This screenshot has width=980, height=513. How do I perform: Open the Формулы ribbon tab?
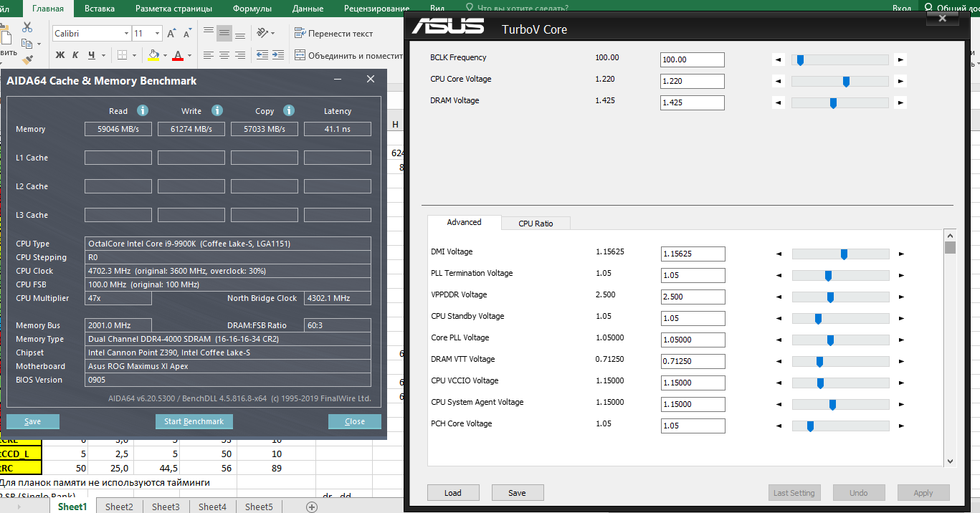(x=252, y=9)
